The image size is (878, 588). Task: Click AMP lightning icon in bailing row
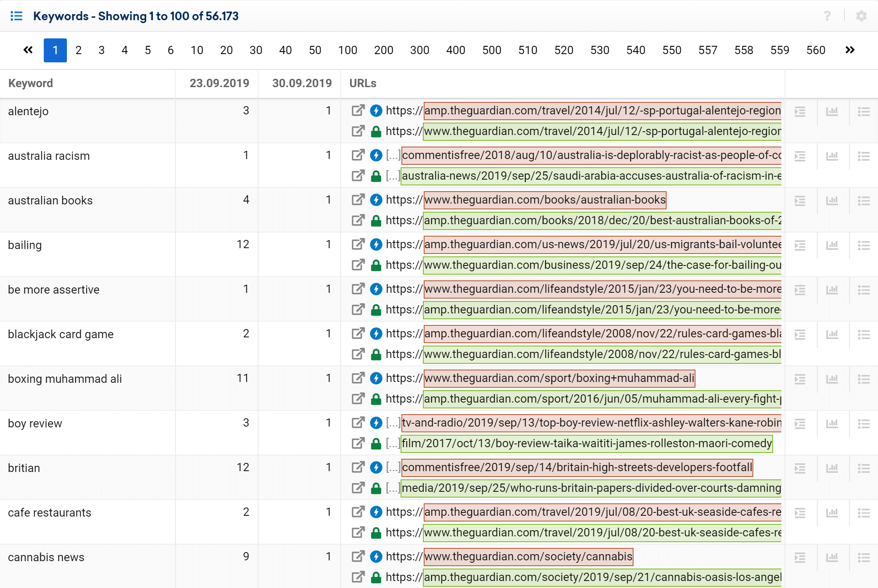(376, 244)
